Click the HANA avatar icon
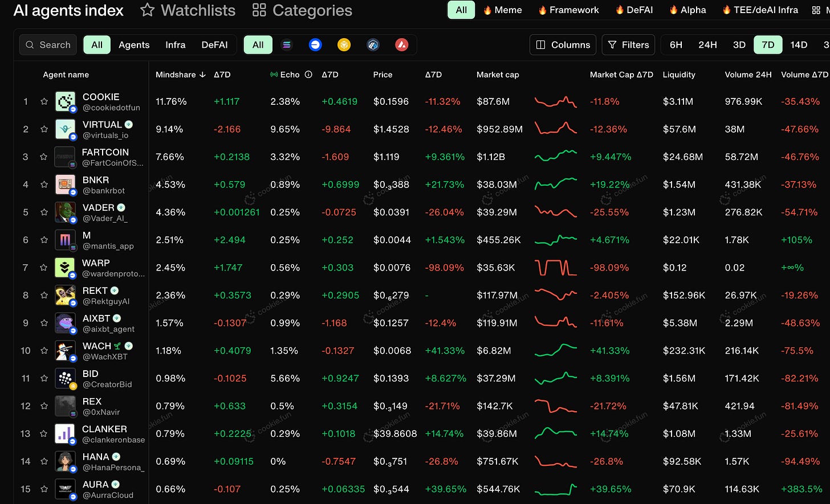This screenshot has width=830, height=504. 66,461
